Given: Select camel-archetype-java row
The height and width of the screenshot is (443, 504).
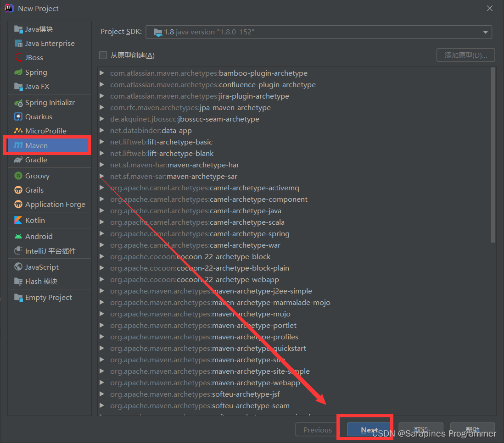Looking at the screenshot, I should coord(294,211).
